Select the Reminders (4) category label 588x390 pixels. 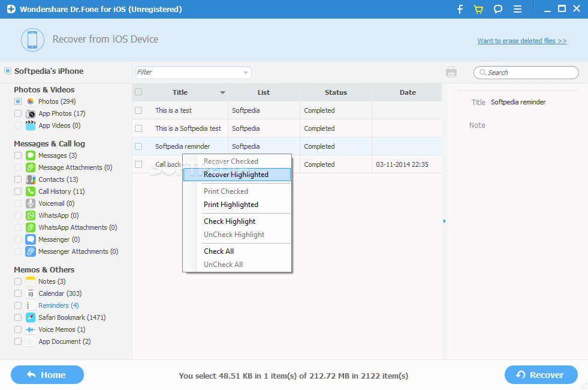pyautogui.click(x=59, y=305)
